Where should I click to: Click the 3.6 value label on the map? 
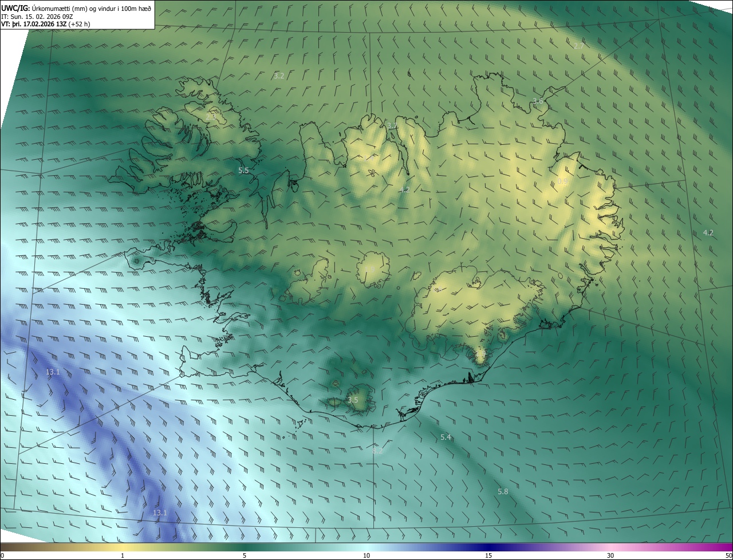tap(537, 101)
